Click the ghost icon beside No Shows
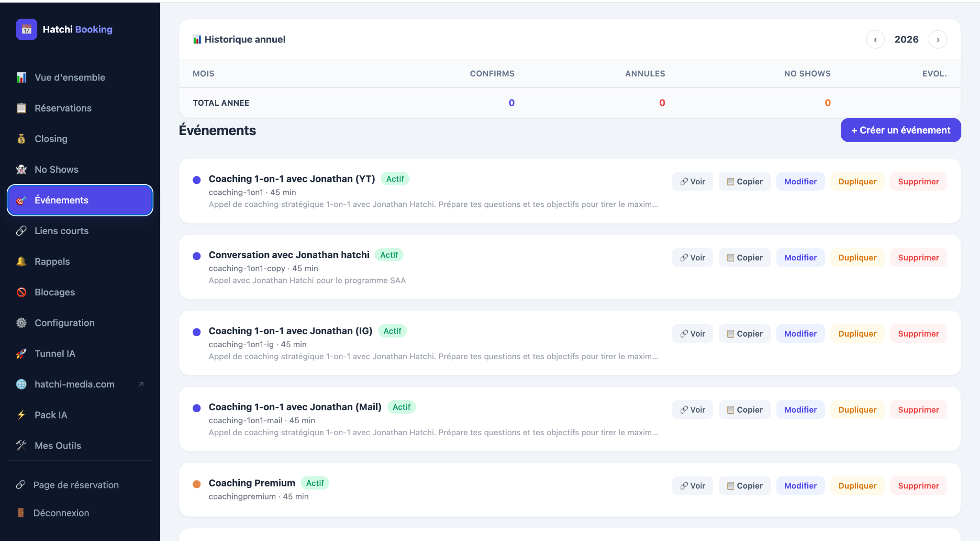Viewport: 980px width, 541px height. click(x=21, y=169)
